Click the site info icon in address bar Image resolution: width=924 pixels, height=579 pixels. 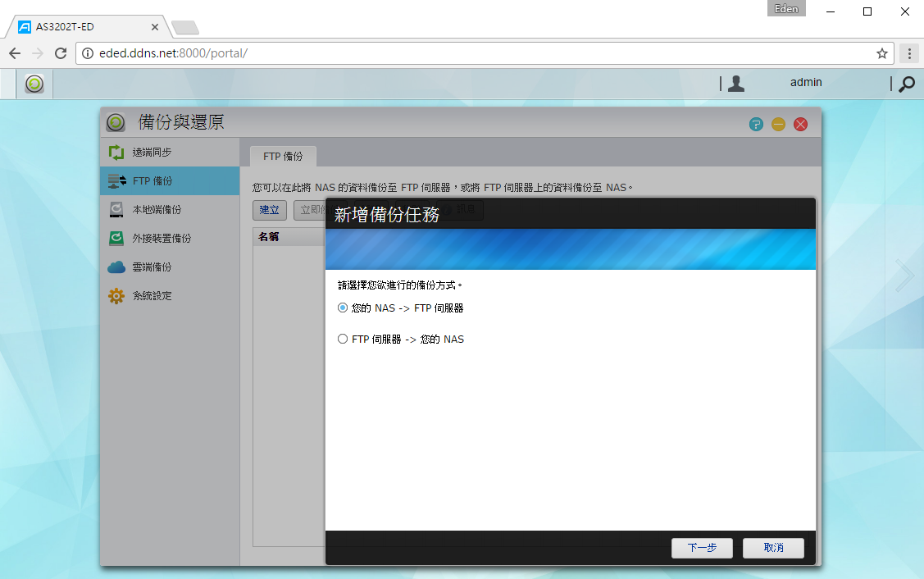87,53
